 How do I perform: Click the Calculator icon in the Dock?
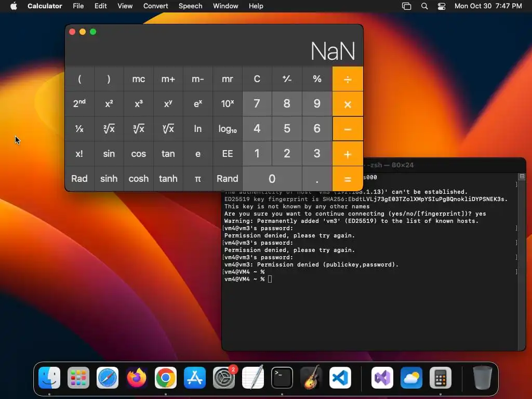click(441, 377)
